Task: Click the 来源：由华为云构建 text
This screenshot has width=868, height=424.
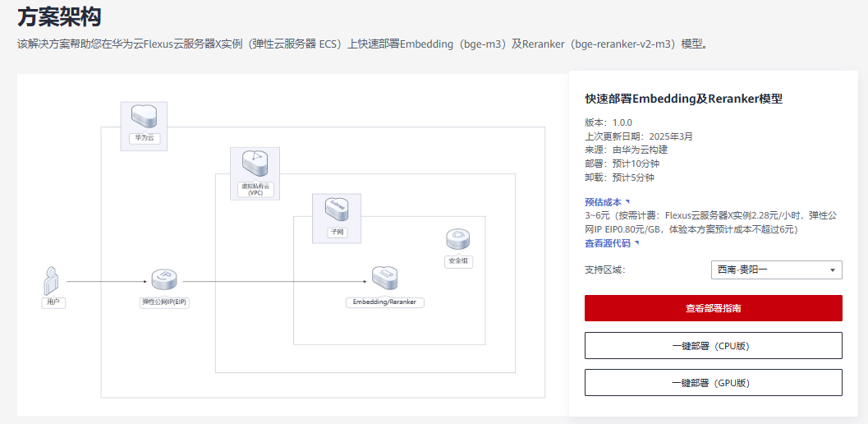Action: (x=627, y=150)
